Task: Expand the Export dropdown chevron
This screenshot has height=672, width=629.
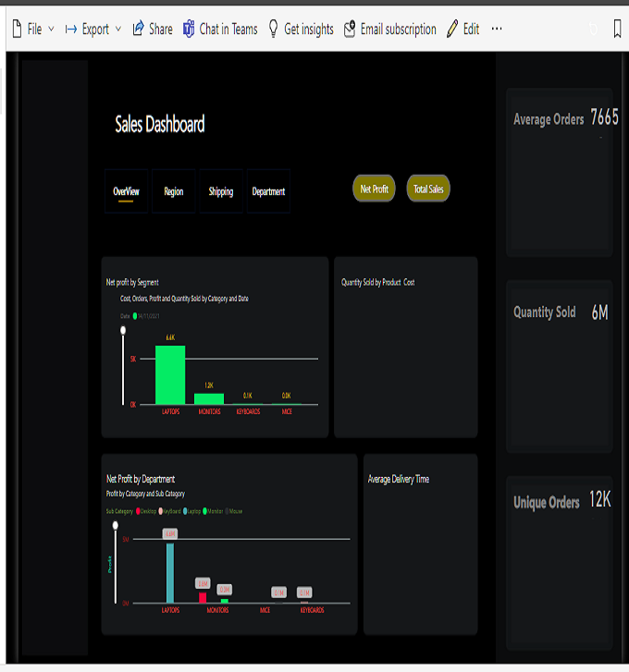Action: click(118, 30)
